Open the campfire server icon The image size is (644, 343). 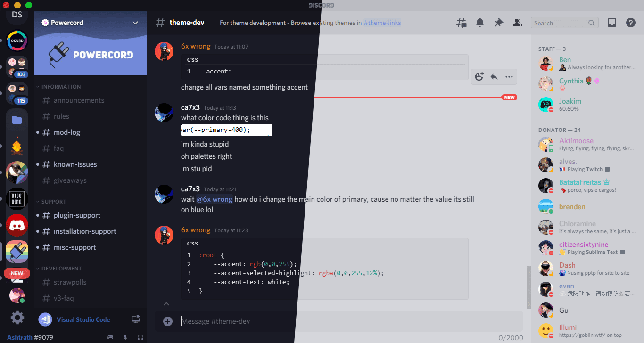[x=17, y=147]
